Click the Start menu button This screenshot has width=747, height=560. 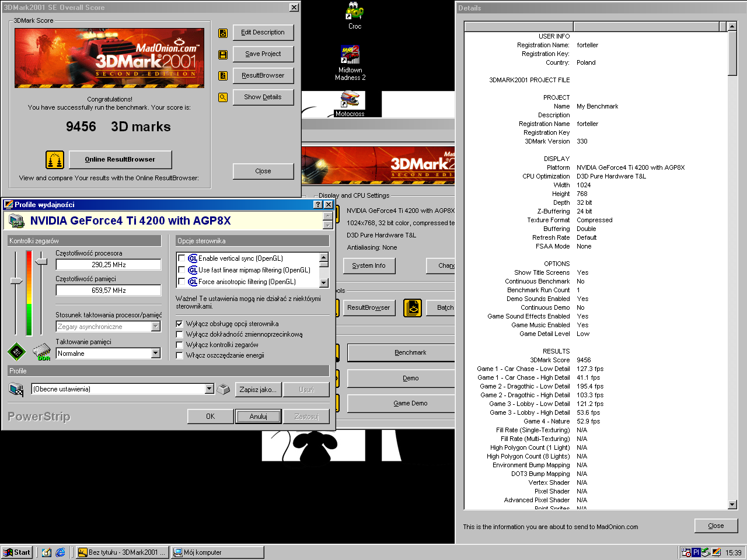pos(17,552)
